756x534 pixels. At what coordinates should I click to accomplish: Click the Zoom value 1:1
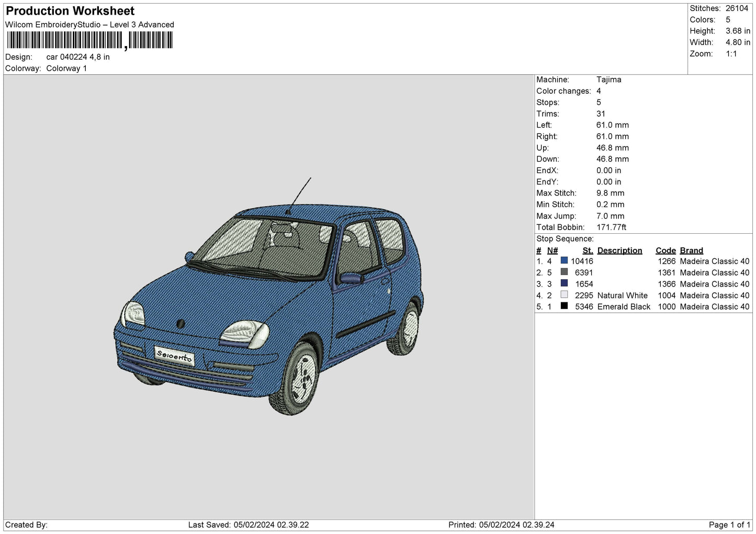coord(731,54)
